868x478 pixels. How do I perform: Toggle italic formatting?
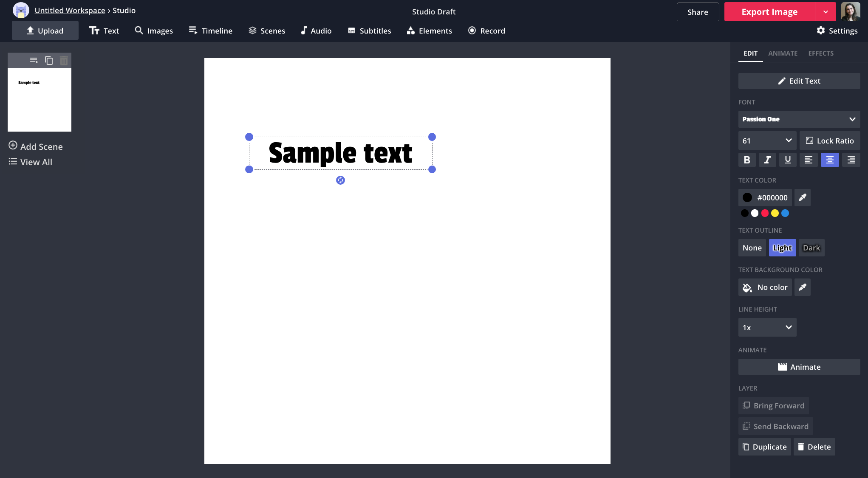[x=767, y=160]
